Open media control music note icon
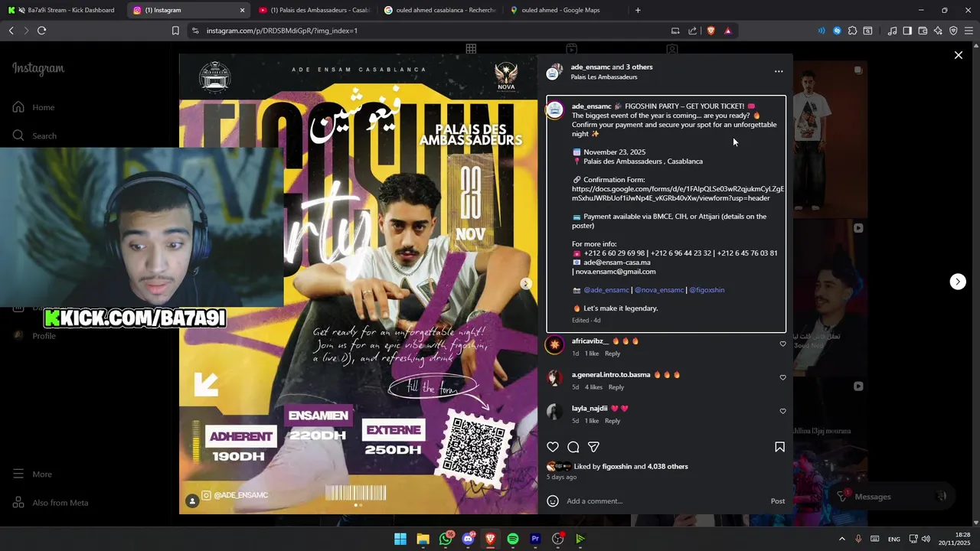 892,31
